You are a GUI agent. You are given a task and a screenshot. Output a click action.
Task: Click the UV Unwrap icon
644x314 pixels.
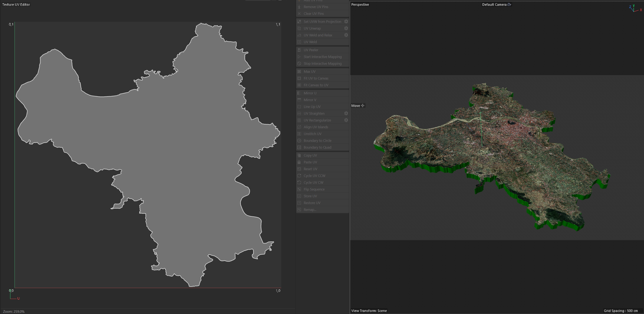pos(299,28)
